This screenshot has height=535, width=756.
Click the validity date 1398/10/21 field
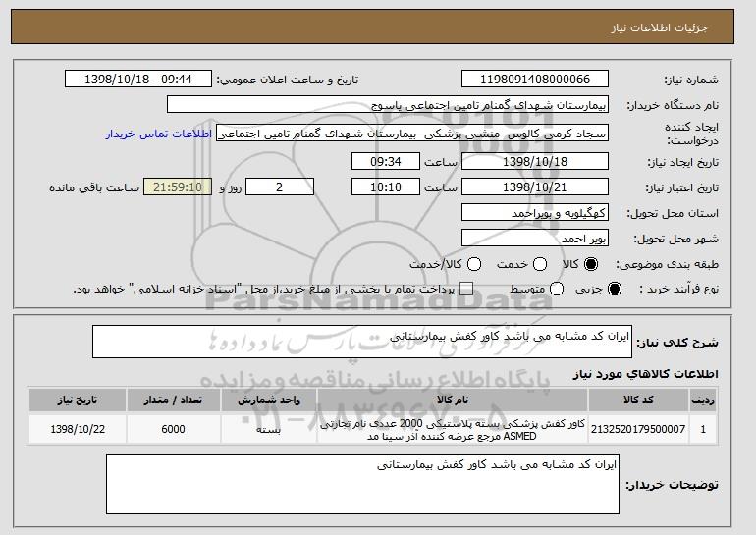pyautogui.click(x=534, y=186)
